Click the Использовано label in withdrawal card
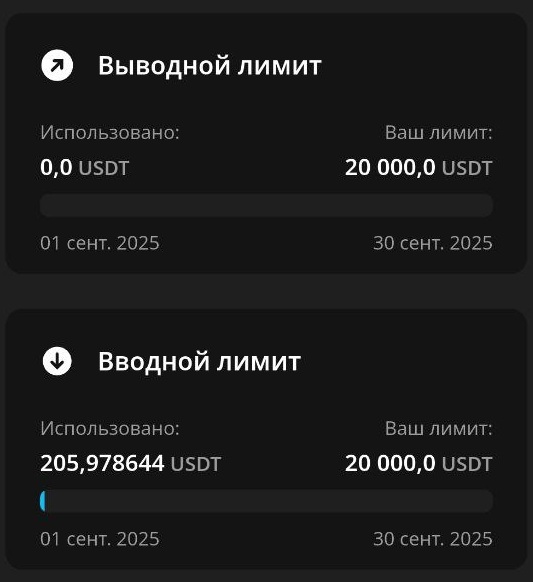 click(110, 133)
